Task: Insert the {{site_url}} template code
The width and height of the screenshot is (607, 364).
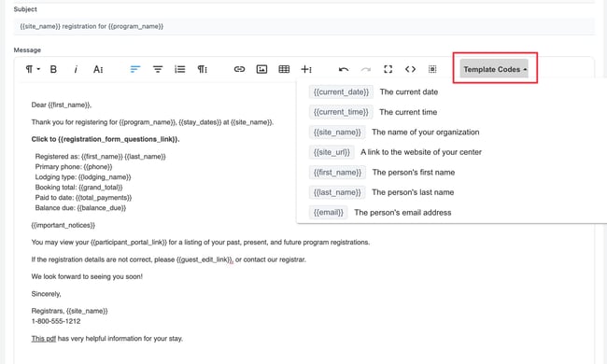Action: pos(332,152)
